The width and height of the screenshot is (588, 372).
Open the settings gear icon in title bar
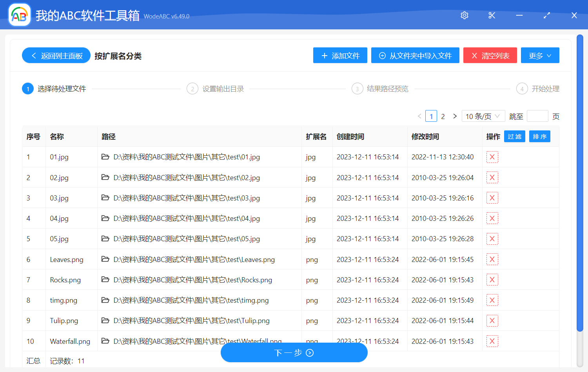coord(465,15)
